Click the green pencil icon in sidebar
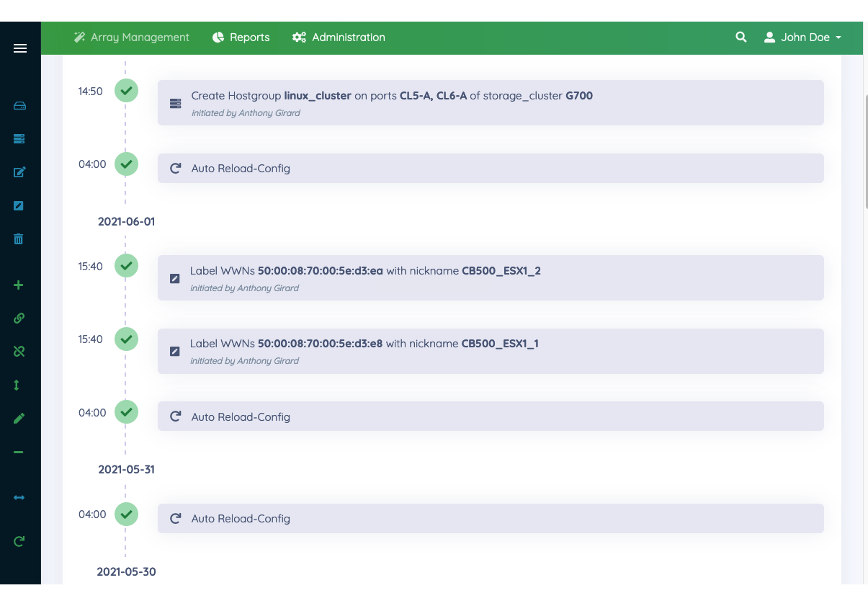This screenshot has width=868, height=606. 19,418
